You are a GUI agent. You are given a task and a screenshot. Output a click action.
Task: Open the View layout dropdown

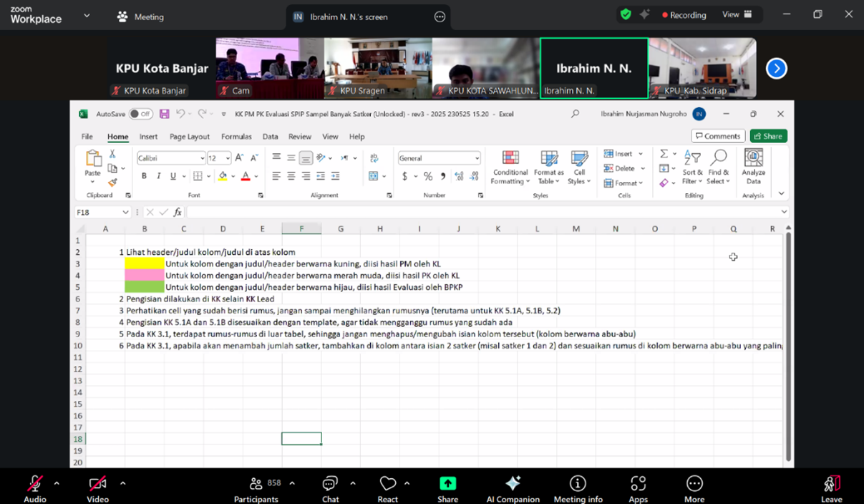click(x=737, y=15)
